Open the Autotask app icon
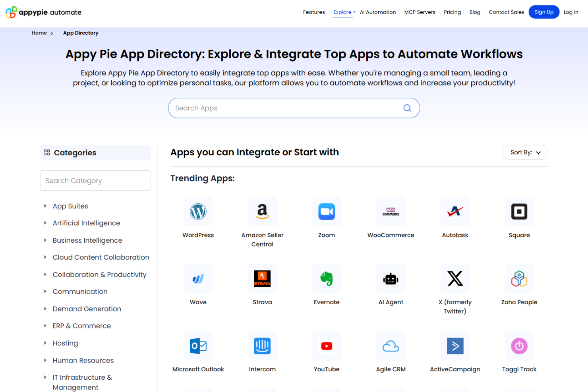This screenshot has height=392, width=588. pyautogui.click(x=455, y=212)
